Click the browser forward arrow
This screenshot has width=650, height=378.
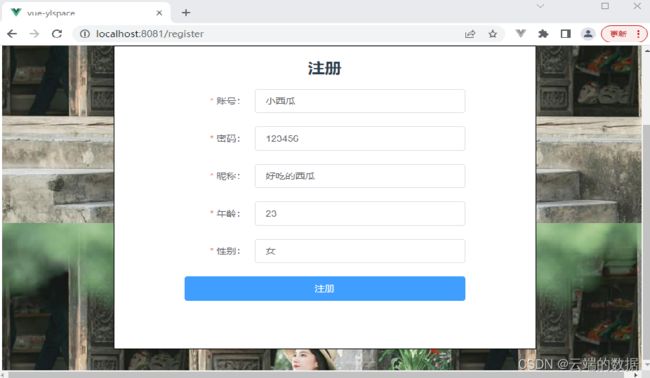(34, 34)
